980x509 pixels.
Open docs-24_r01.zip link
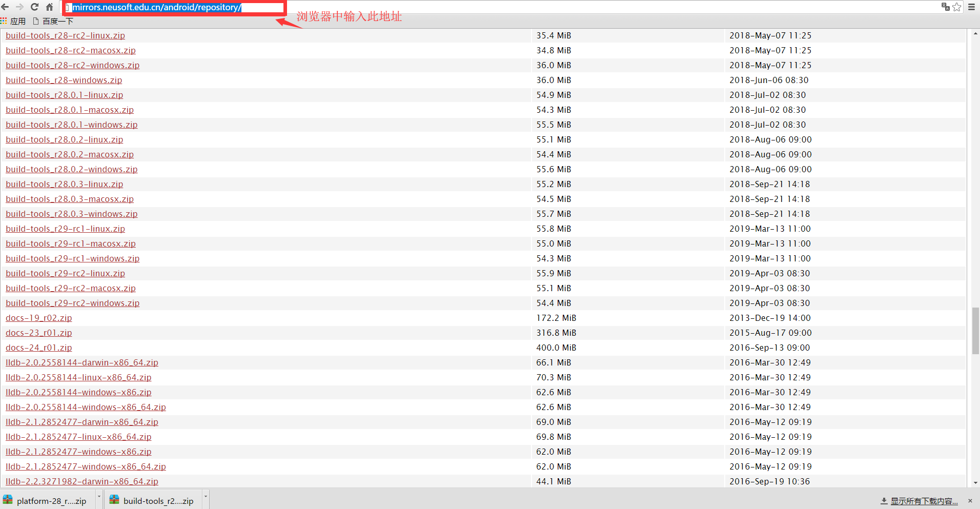pyautogui.click(x=38, y=348)
